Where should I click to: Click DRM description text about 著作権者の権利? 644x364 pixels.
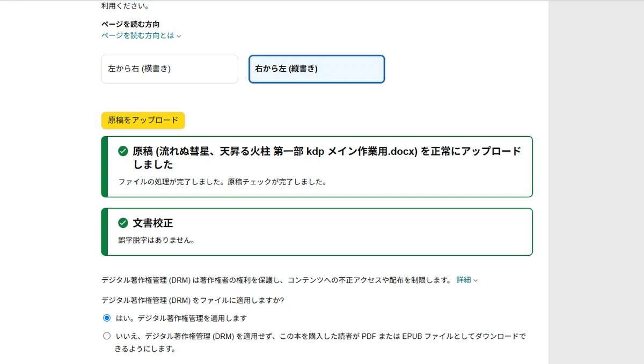click(276, 280)
